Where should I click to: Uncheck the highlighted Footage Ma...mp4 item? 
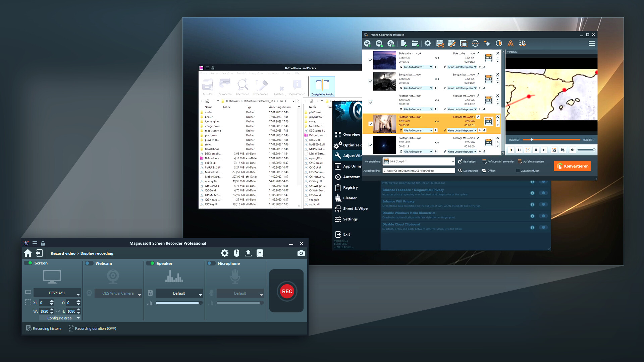pos(370,123)
